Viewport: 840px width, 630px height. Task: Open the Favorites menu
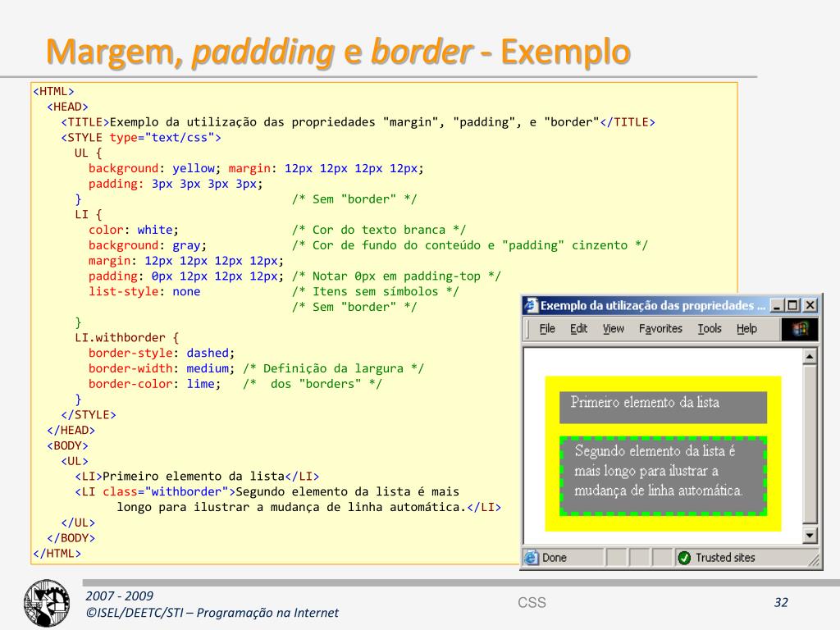[660, 328]
